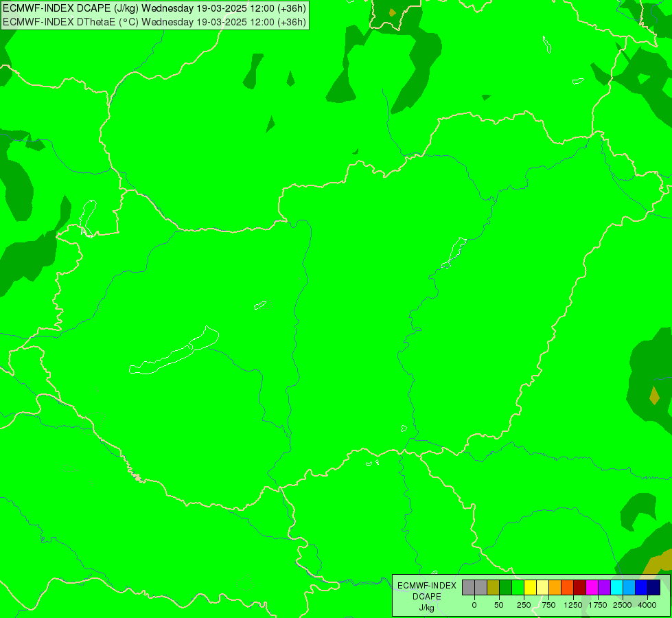This screenshot has height=618, width=672.
Task: Click the sky blue legend swatch
Action: coord(629,588)
